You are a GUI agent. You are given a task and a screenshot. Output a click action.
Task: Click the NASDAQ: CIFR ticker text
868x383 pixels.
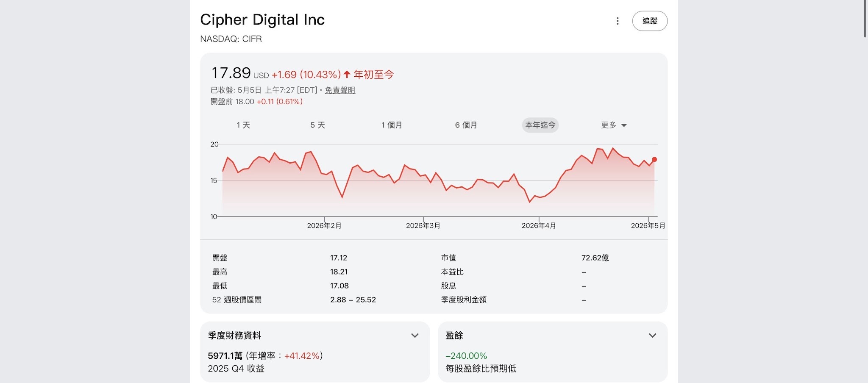click(x=231, y=39)
